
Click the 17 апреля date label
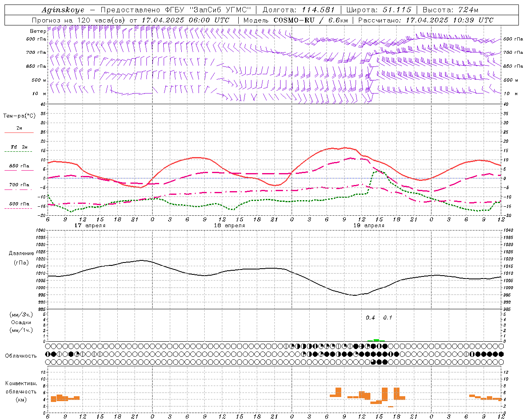click(90, 226)
